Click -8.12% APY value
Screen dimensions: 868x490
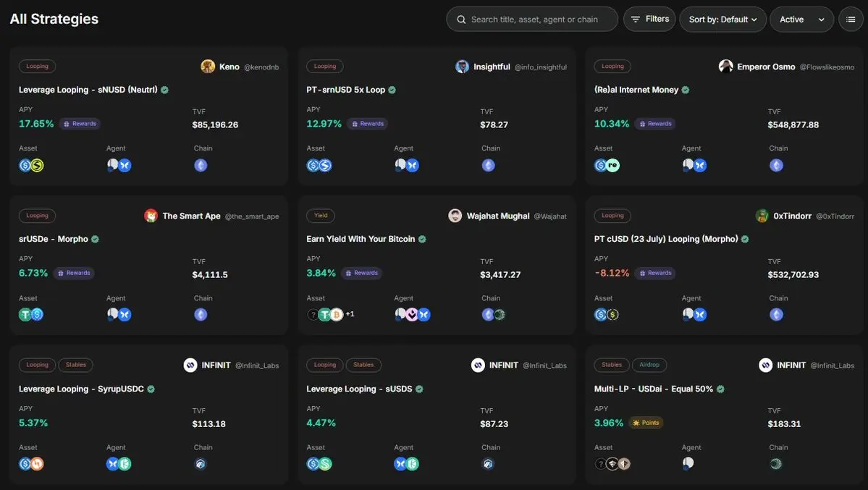612,273
